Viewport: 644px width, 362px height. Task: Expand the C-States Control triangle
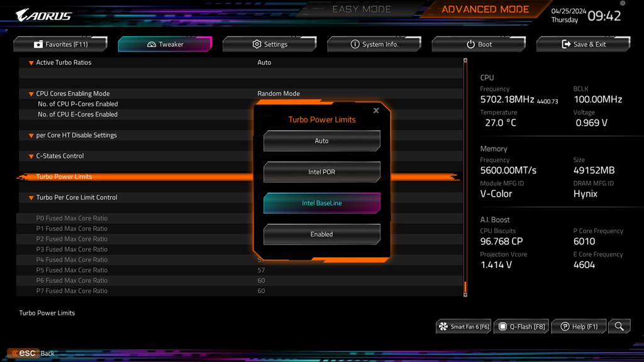point(31,156)
